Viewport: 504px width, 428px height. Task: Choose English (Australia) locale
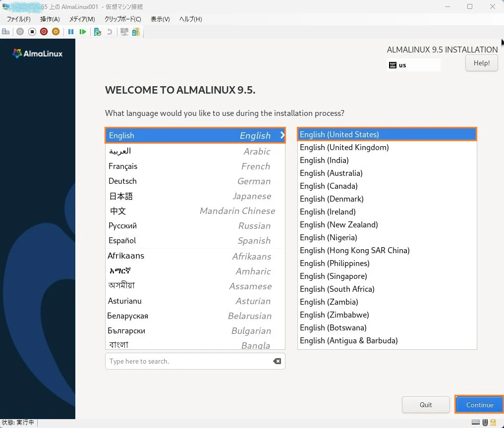click(387, 173)
